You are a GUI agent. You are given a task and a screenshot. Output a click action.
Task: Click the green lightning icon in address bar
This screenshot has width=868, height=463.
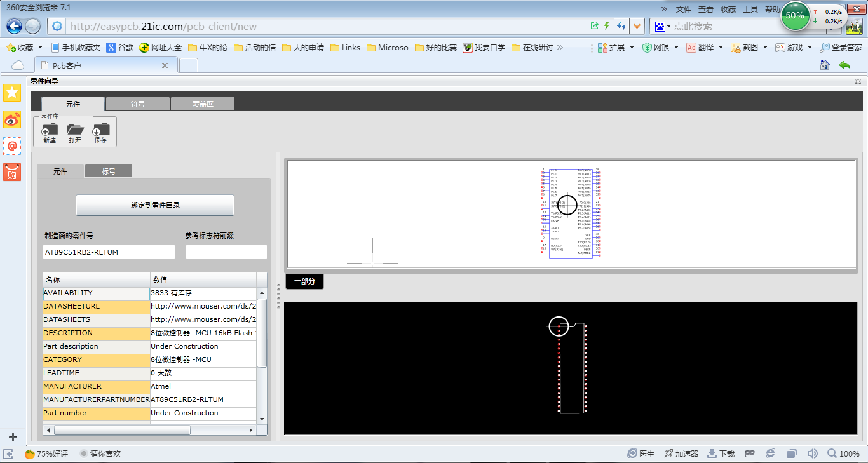(607, 26)
